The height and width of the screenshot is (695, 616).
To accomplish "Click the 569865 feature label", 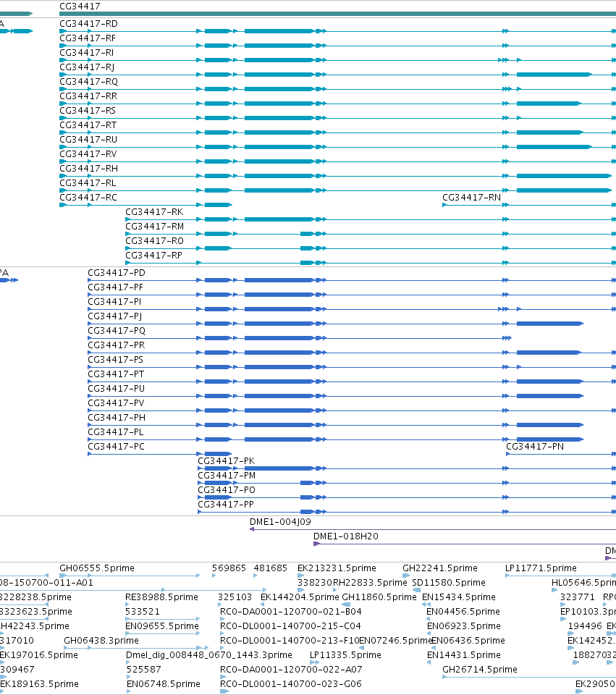I will (x=229, y=568).
